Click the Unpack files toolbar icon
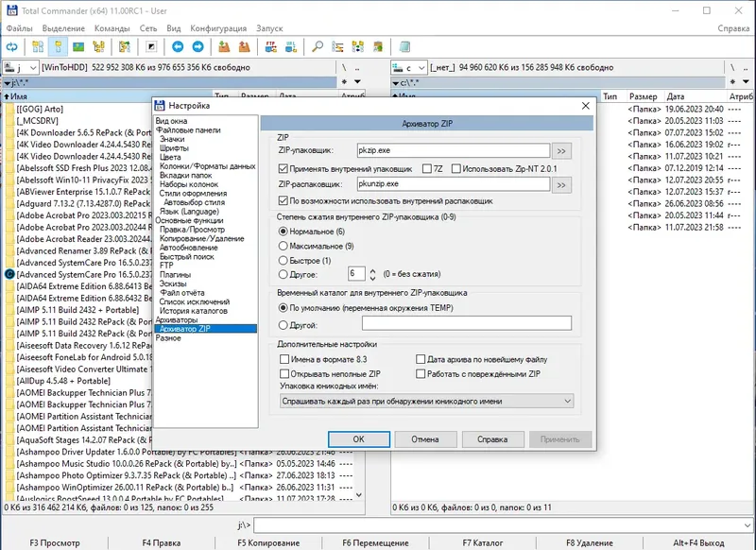Image resolution: width=756 pixels, height=550 pixels. 245,46
